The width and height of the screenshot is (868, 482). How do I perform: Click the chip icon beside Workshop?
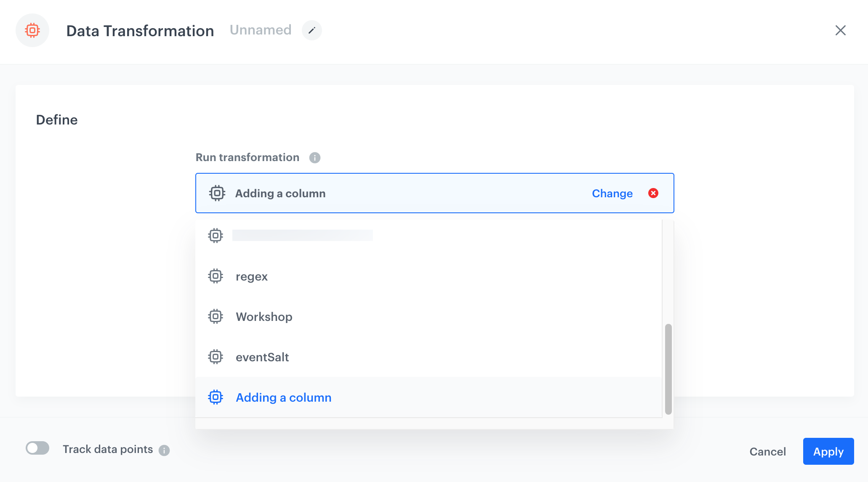[216, 317]
